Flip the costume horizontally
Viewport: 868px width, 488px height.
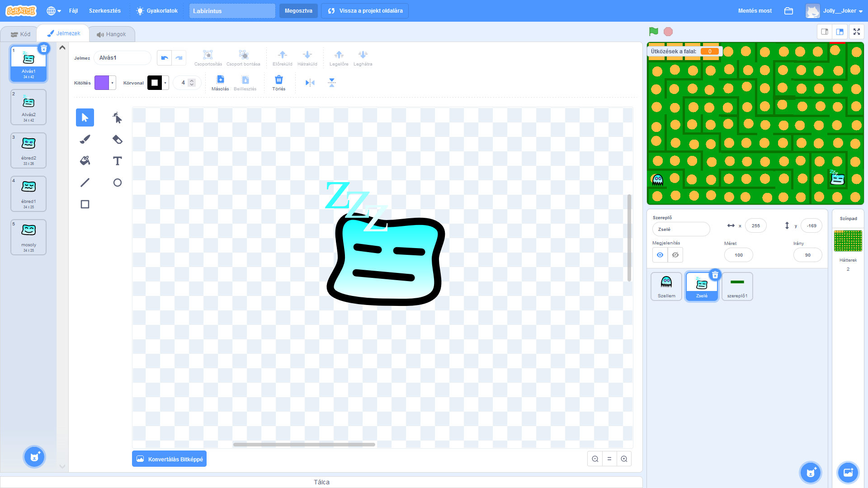tap(310, 83)
